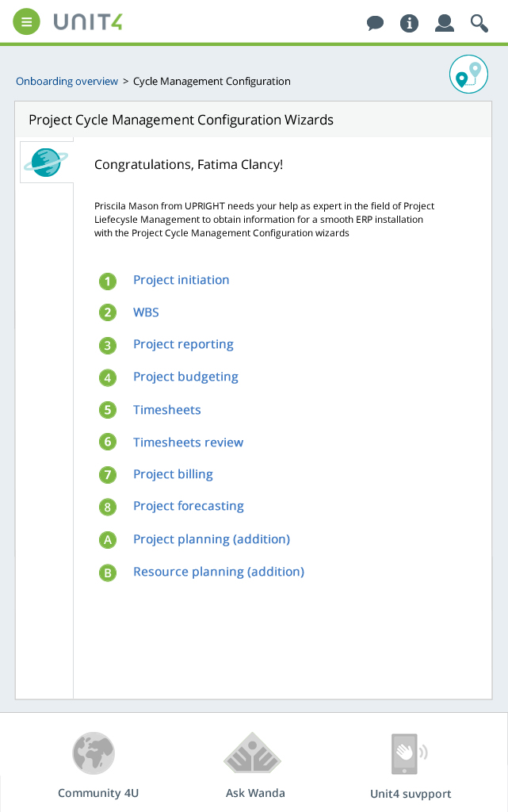Viewport: 508px width, 812px height.
Task: Open Resource planning (addition) link
Action: pyautogui.click(x=218, y=573)
